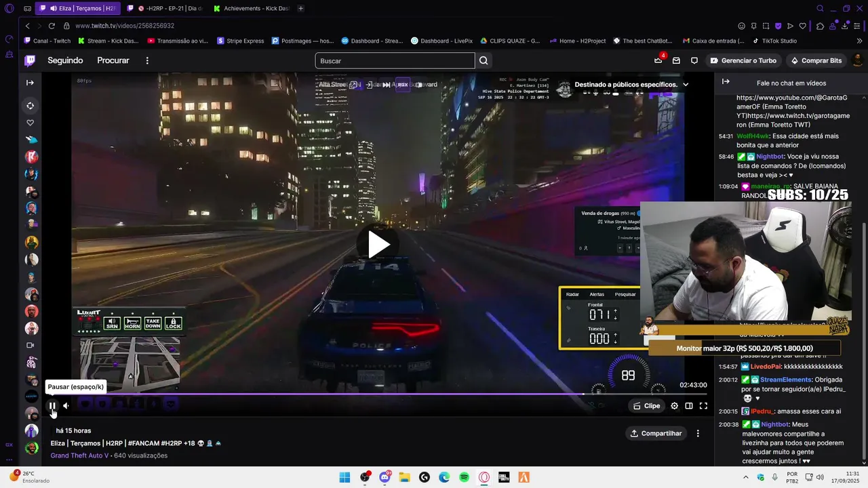Open Microsoft Edge from taskbar
The image size is (868, 488).
click(x=444, y=477)
